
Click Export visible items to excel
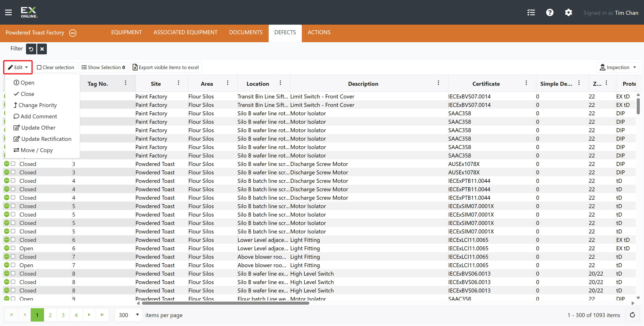(166, 67)
